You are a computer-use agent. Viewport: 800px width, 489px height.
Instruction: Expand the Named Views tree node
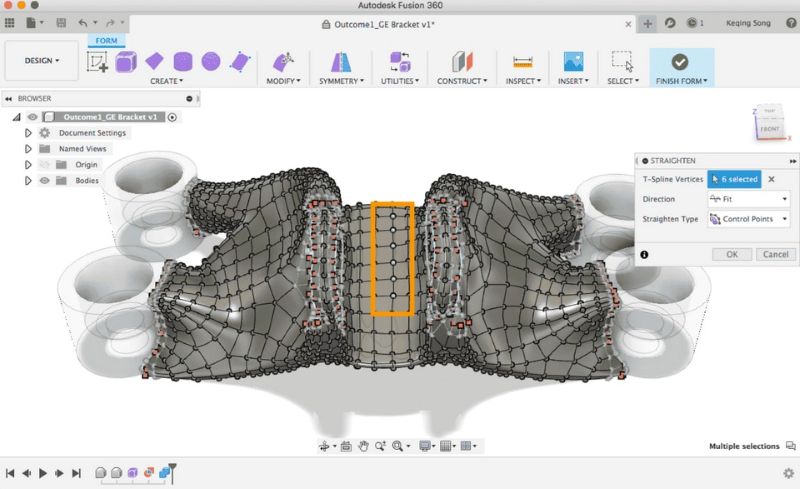point(28,148)
